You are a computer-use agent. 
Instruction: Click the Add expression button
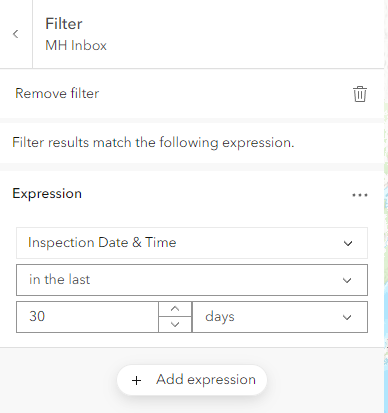tap(192, 380)
